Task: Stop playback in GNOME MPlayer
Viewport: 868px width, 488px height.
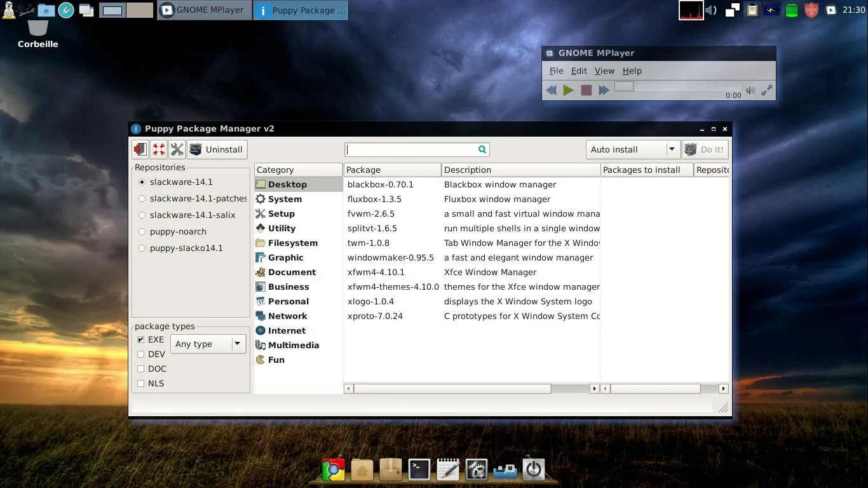Action: pyautogui.click(x=587, y=90)
